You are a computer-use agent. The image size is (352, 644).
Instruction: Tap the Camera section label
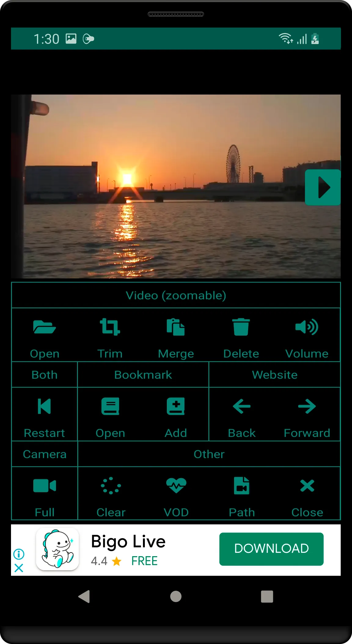coord(44,454)
